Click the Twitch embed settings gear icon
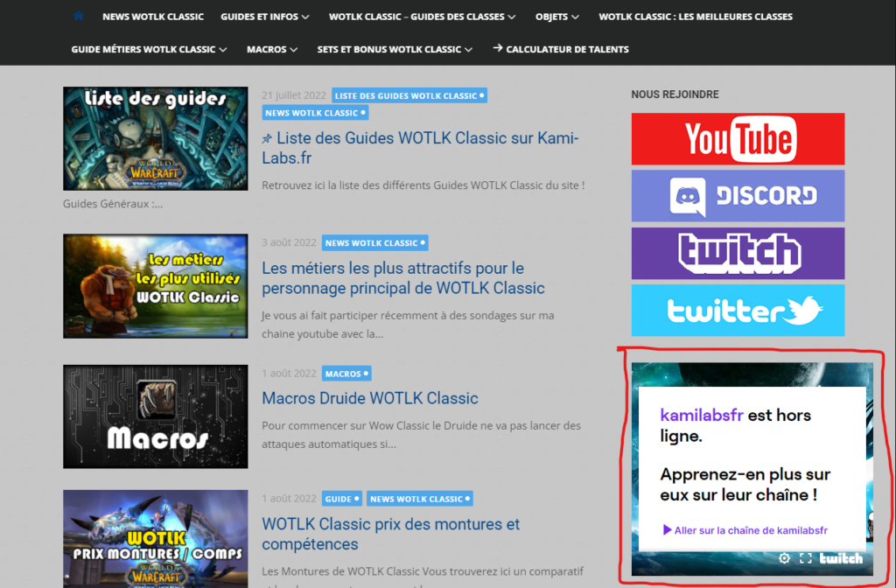 [x=784, y=558]
